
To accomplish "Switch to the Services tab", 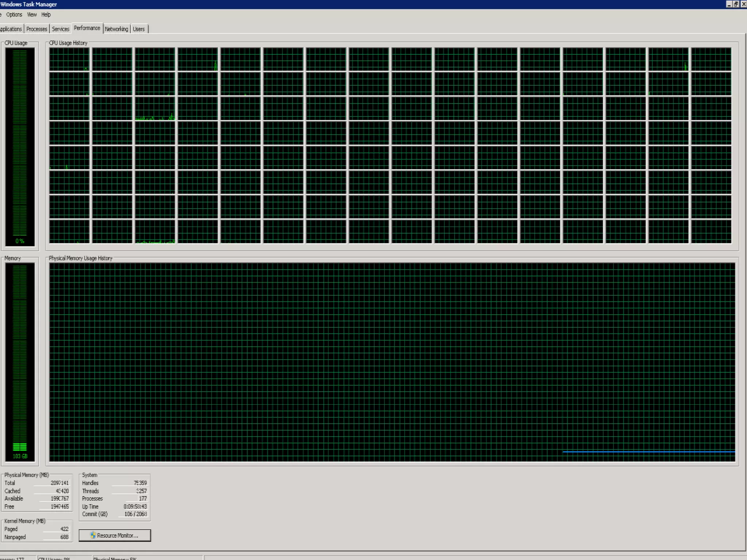I will click(x=60, y=29).
